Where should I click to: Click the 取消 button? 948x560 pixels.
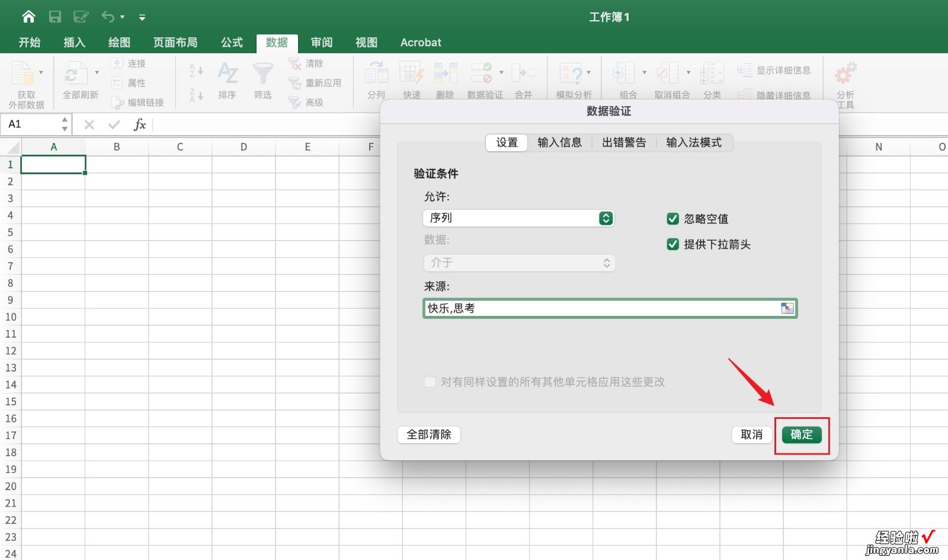tap(751, 435)
